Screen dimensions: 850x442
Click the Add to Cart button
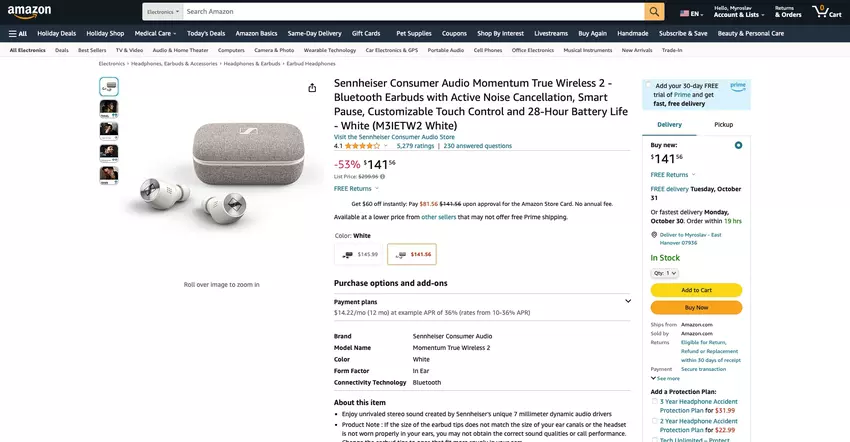click(x=696, y=290)
